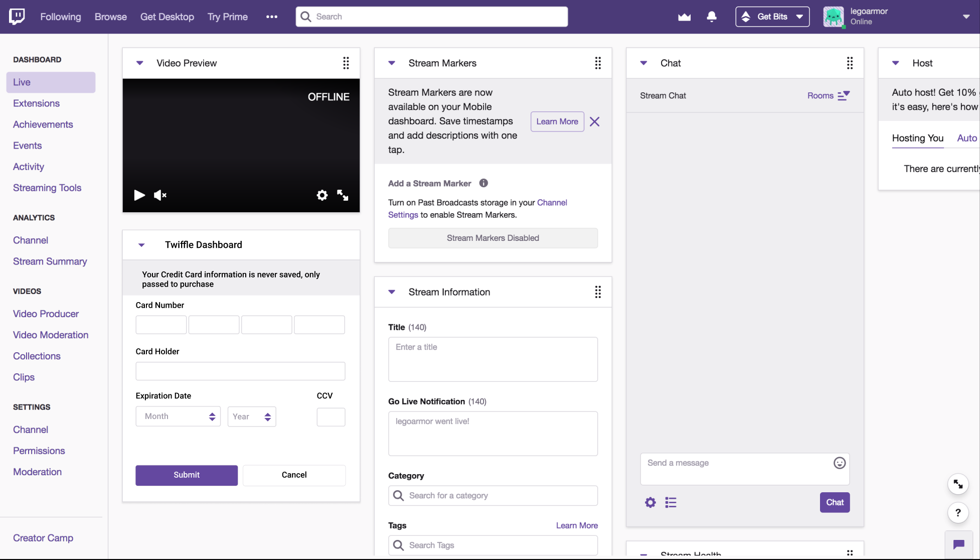Open expiration Month dropdown
The width and height of the screenshot is (980, 560).
coord(178,416)
